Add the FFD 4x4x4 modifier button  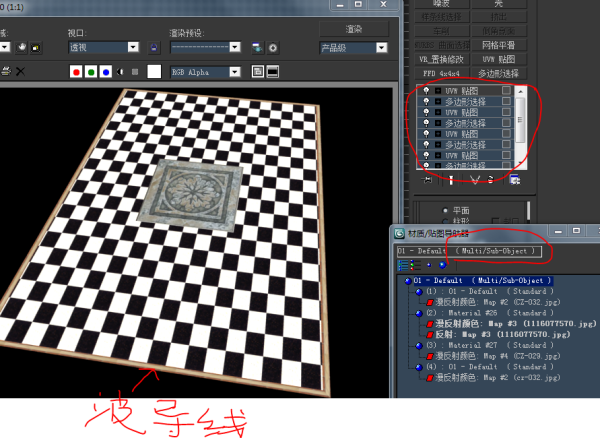tap(442, 73)
